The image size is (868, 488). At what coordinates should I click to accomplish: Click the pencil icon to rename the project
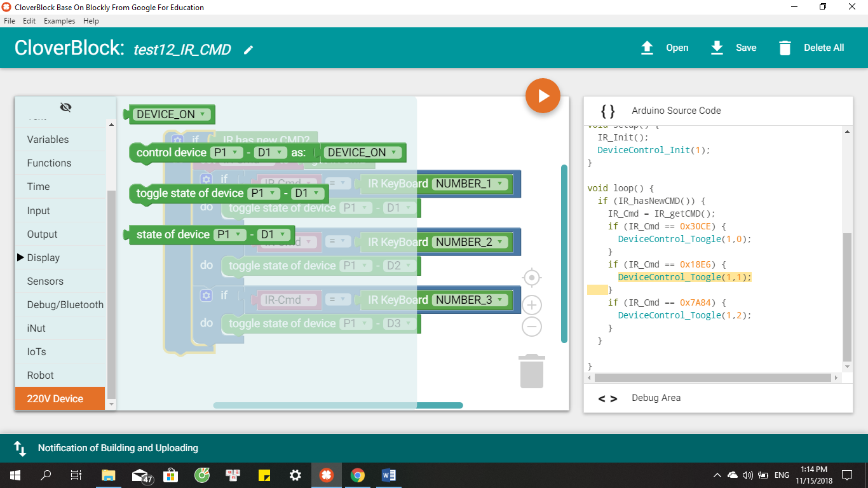click(248, 50)
